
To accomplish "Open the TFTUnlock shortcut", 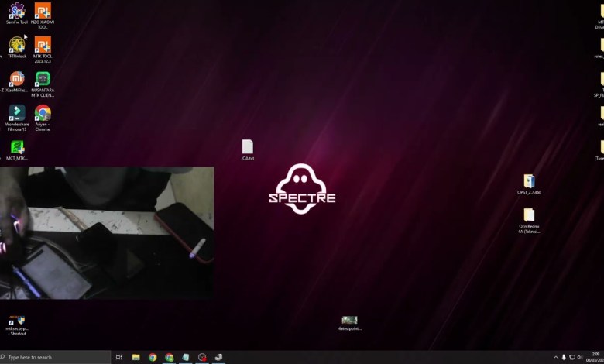I will pyautogui.click(x=17, y=45).
